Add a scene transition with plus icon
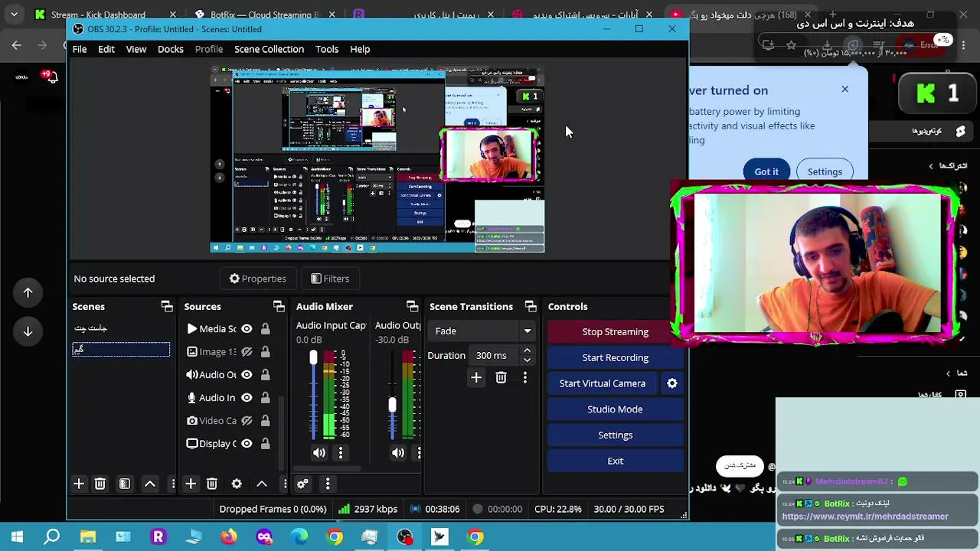This screenshot has height=551, width=980. (x=476, y=377)
